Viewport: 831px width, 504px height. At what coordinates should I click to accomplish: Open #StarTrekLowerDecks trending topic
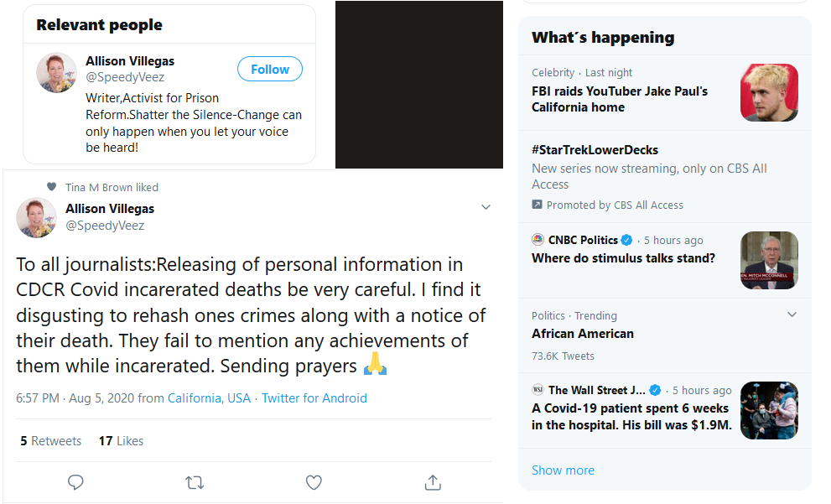pyautogui.click(x=595, y=150)
